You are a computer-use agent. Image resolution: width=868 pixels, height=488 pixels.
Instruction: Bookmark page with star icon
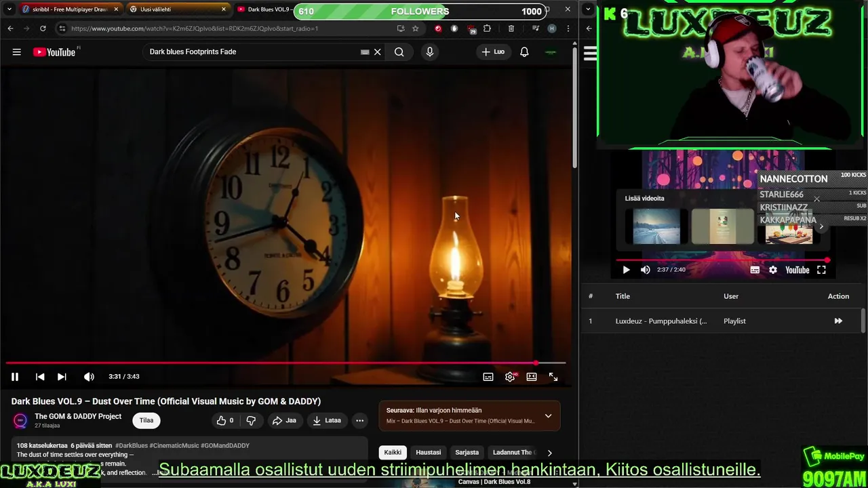click(416, 28)
